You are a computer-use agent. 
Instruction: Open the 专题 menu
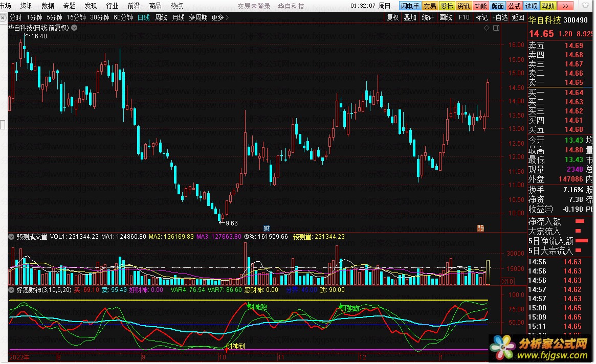click(69, 6)
